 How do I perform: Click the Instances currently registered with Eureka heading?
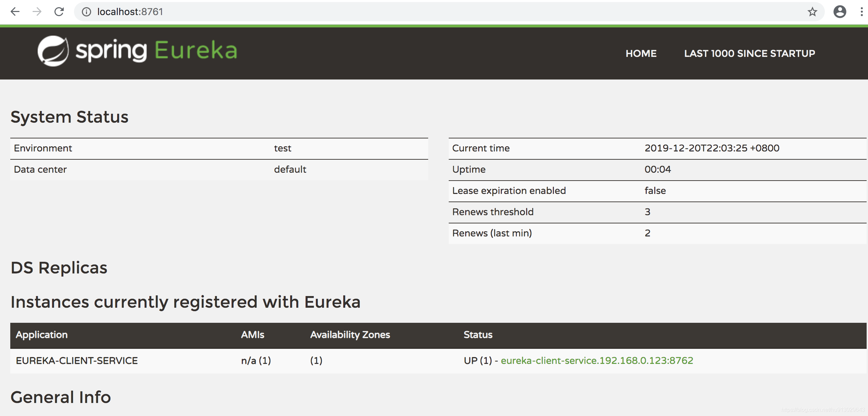click(x=186, y=302)
